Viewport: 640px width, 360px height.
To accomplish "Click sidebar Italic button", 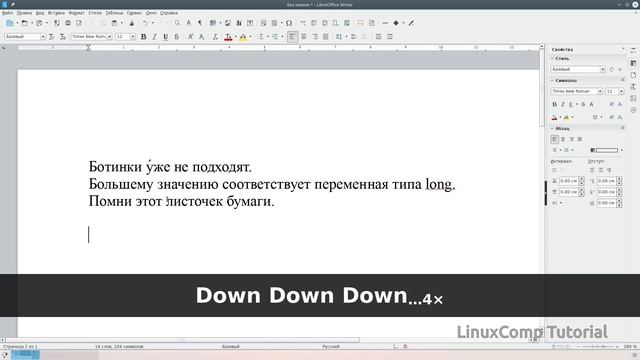I will pyautogui.click(x=562, y=104).
